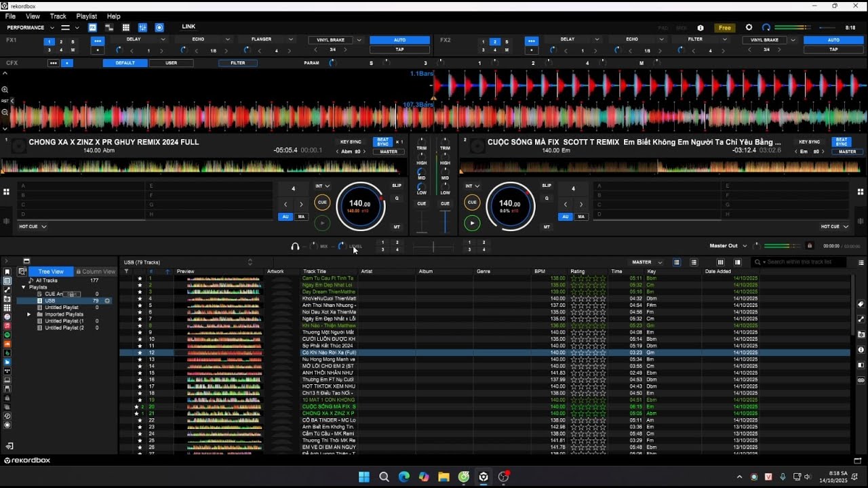The height and width of the screenshot is (488, 868).
Task: Click deck 1 play button
Action: [322, 222]
